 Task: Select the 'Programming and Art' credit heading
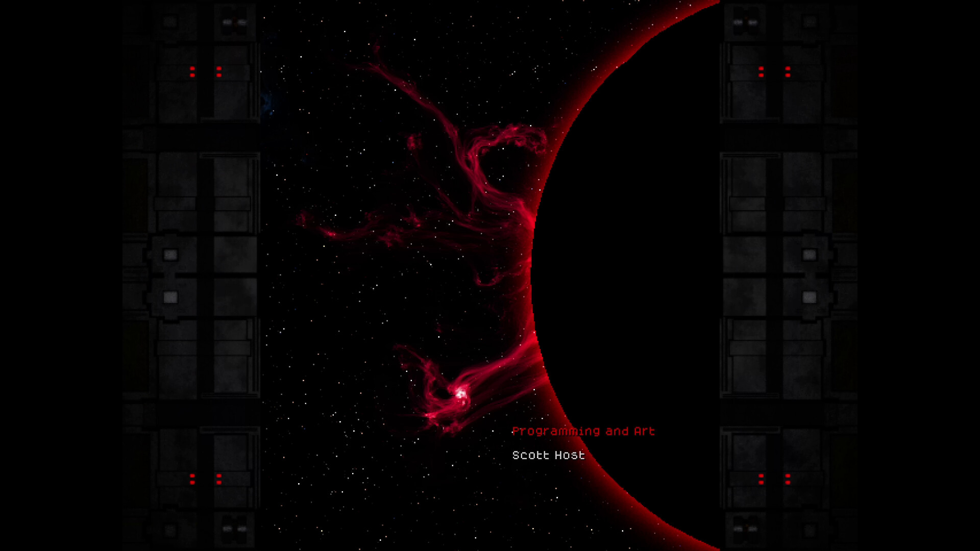click(x=584, y=431)
